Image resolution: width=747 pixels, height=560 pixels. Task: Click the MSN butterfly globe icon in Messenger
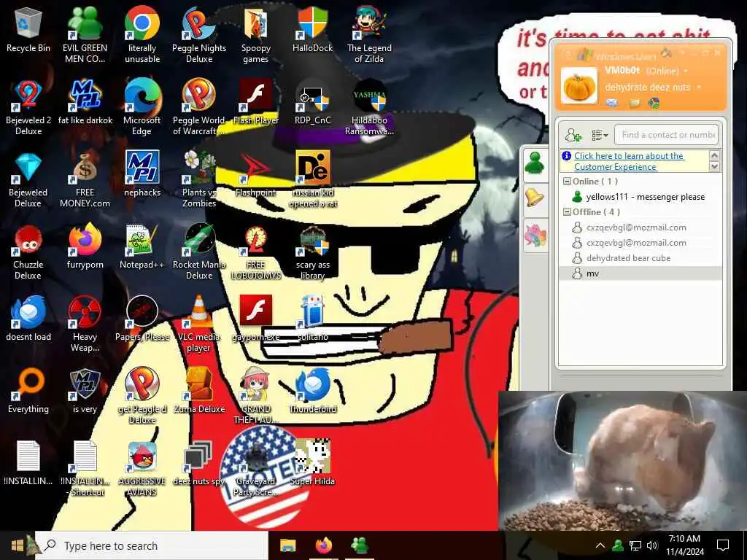tap(654, 103)
